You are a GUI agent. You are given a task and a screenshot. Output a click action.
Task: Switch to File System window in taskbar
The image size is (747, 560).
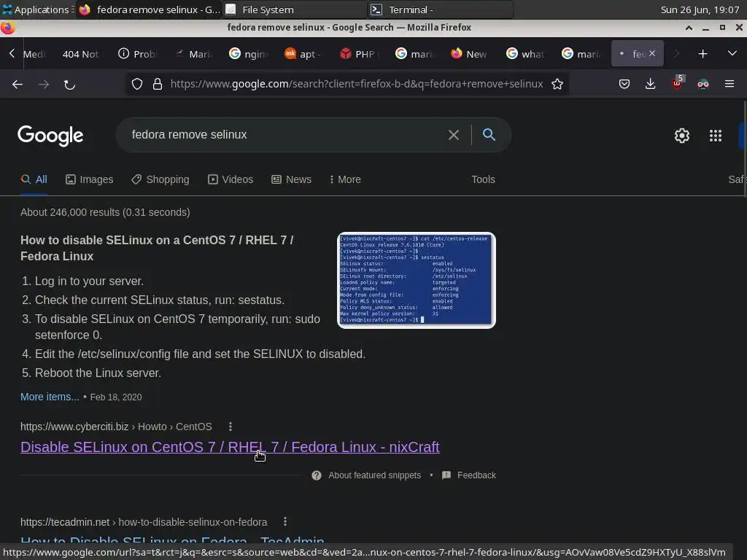295,9
